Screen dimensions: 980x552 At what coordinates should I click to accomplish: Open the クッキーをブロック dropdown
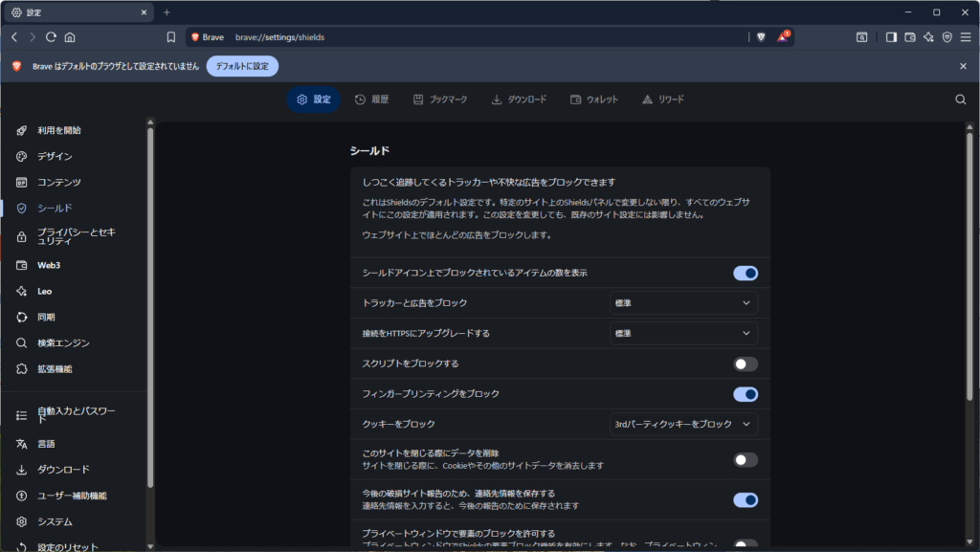(683, 424)
